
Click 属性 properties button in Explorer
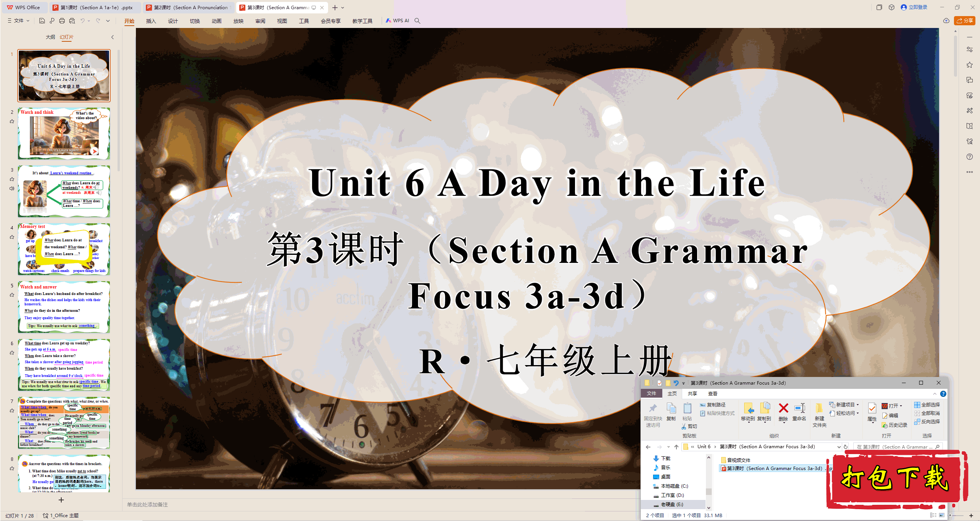(872, 413)
